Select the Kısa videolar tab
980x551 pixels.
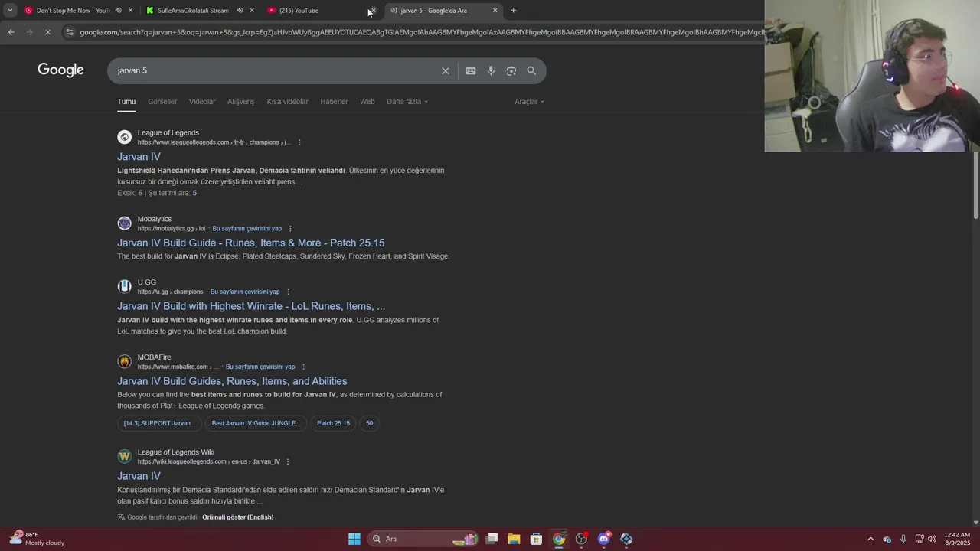[x=287, y=101]
